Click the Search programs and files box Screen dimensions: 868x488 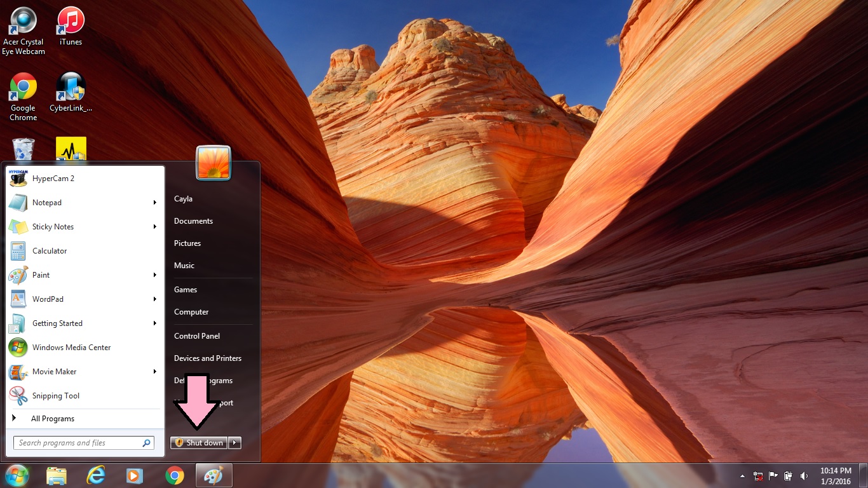coord(83,443)
